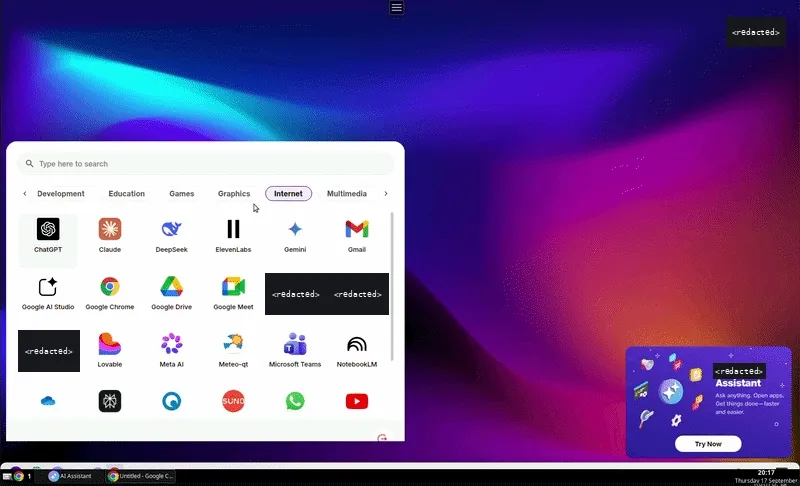Open the Games category
800x486 pixels.
[182, 194]
